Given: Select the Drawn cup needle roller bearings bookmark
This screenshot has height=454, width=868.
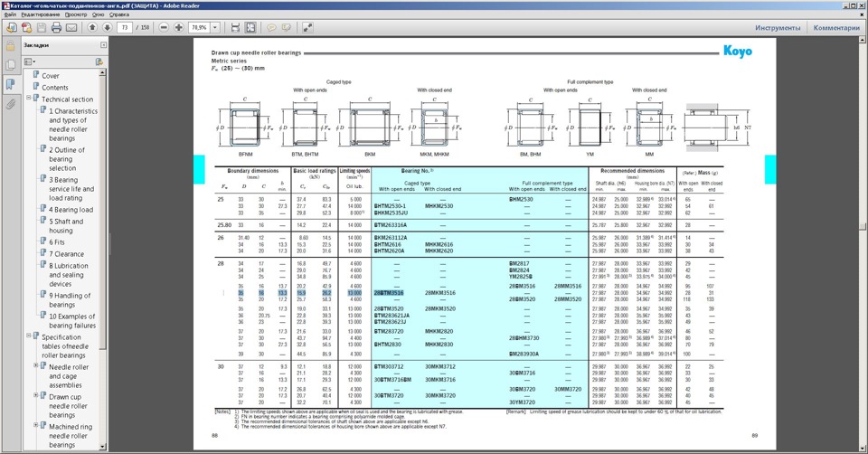Looking at the screenshot, I should point(68,406).
